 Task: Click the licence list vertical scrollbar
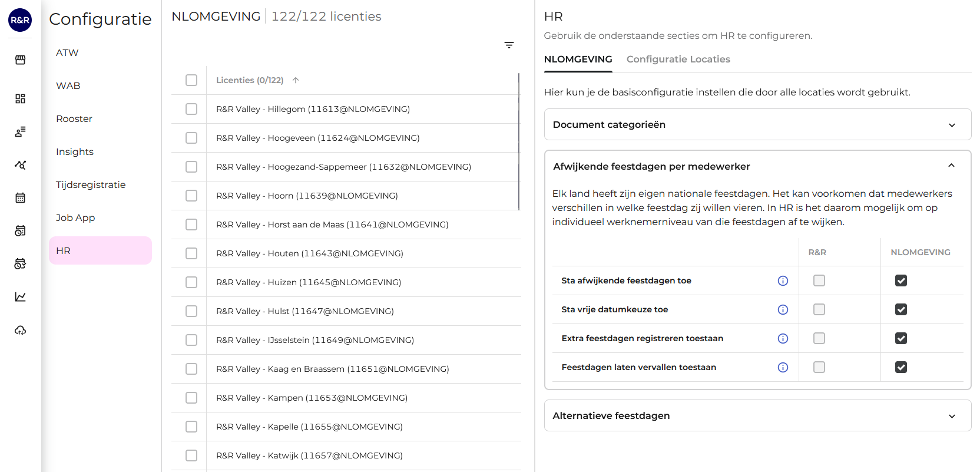pyautogui.click(x=519, y=141)
